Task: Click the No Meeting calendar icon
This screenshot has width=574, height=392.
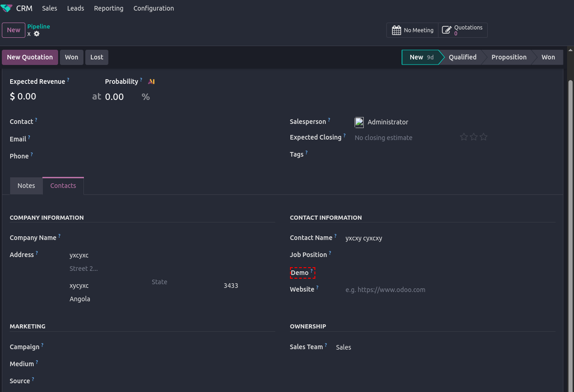Action: click(396, 30)
